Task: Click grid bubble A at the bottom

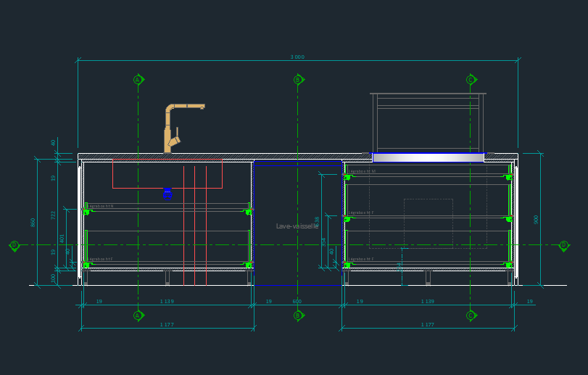Action: [x=138, y=316]
